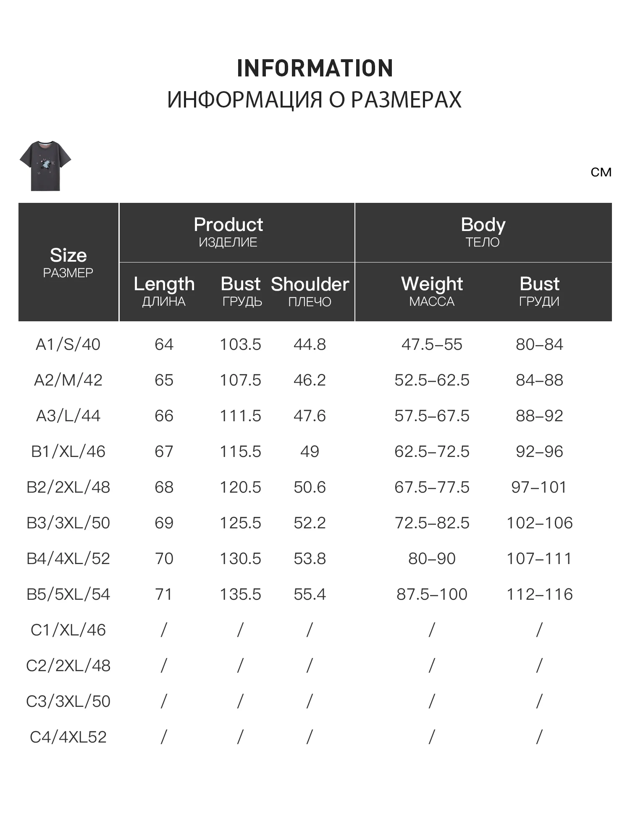Click the C4/4XL52 size row label

(x=68, y=737)
